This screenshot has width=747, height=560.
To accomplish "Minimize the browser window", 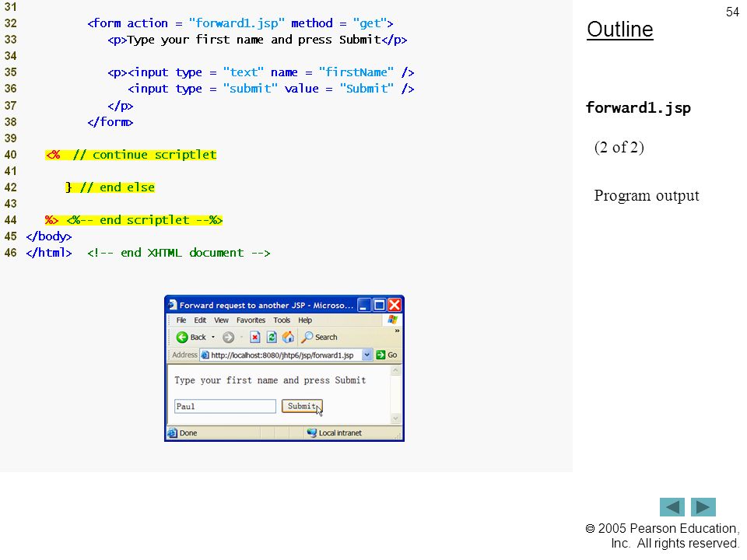I will coord(364,305).
